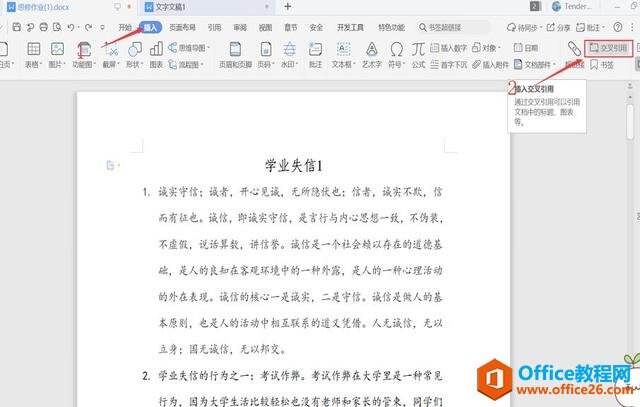640x407 pixels.
Task: Open the 审阅 tab
Action: coord(240,27)
